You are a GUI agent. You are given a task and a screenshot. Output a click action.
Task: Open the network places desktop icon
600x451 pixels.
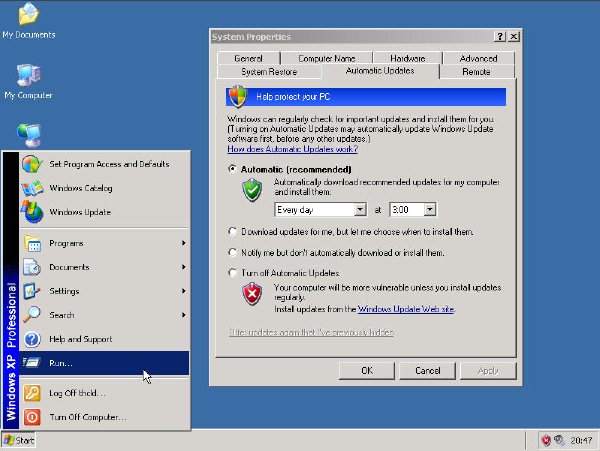tap(29, 135)
